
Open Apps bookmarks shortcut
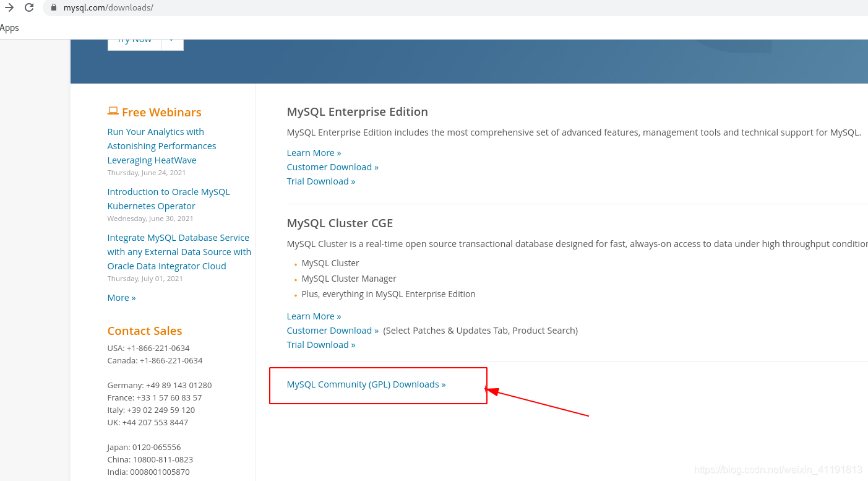click(9, 28)
